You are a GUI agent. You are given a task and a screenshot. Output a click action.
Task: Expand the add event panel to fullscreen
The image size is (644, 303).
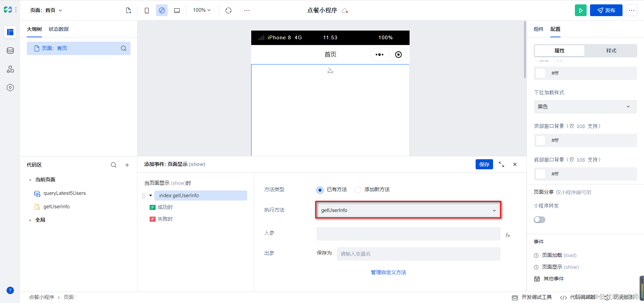(501, 164)
